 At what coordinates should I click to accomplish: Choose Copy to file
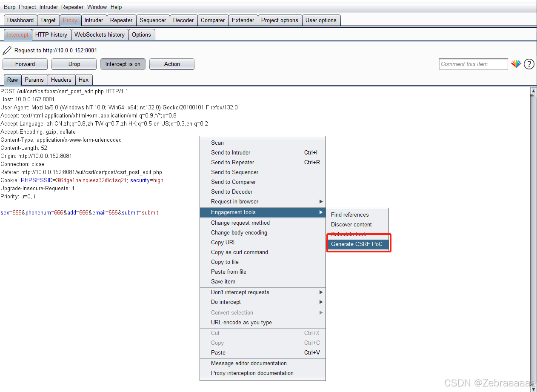pyautogui.click(x=263, y=262)
